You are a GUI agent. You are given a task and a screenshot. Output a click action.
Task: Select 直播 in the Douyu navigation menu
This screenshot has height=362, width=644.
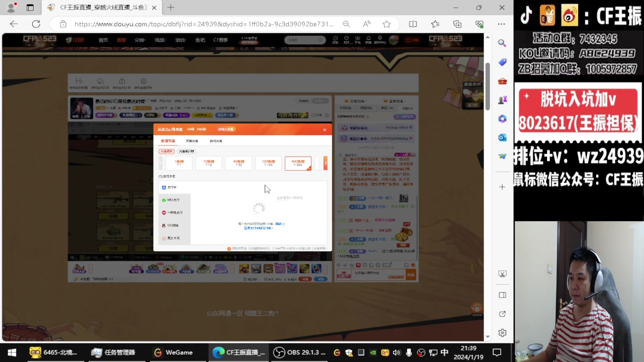[121, 40]
